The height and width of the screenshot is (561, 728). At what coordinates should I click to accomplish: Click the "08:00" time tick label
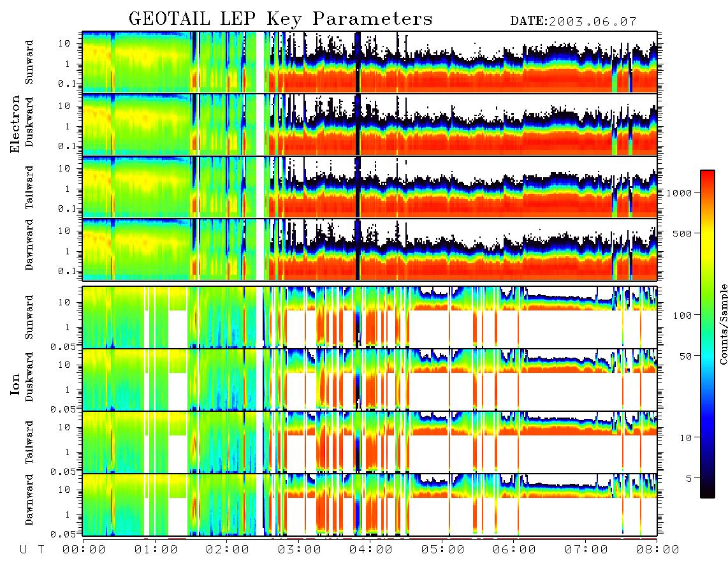pyautogui.click(x=658, y=550)
